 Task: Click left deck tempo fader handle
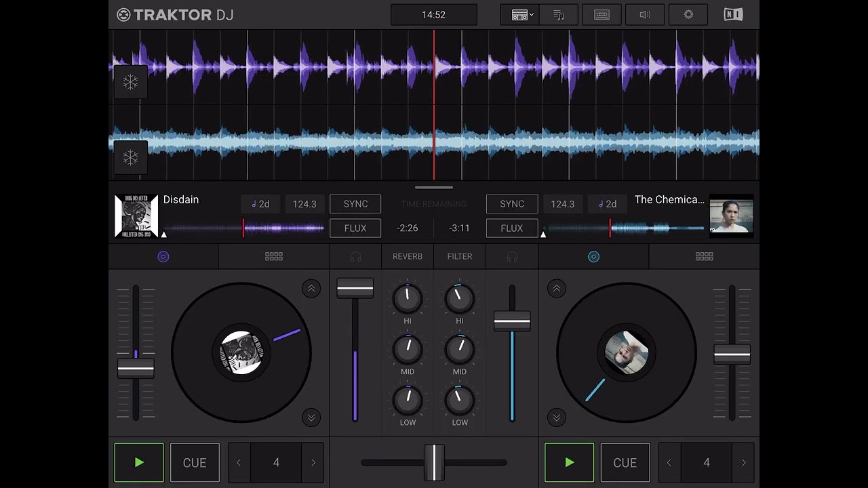click(x=136, y=368)
